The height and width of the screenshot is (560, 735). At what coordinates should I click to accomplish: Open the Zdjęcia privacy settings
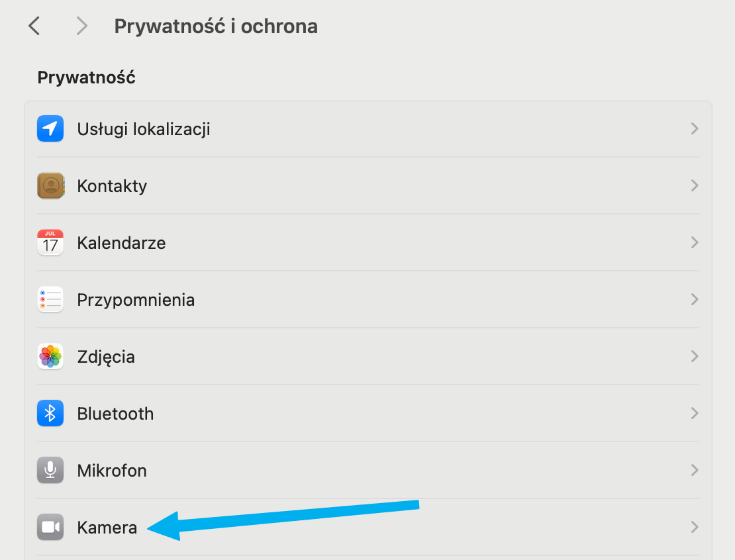click(106, 357)
